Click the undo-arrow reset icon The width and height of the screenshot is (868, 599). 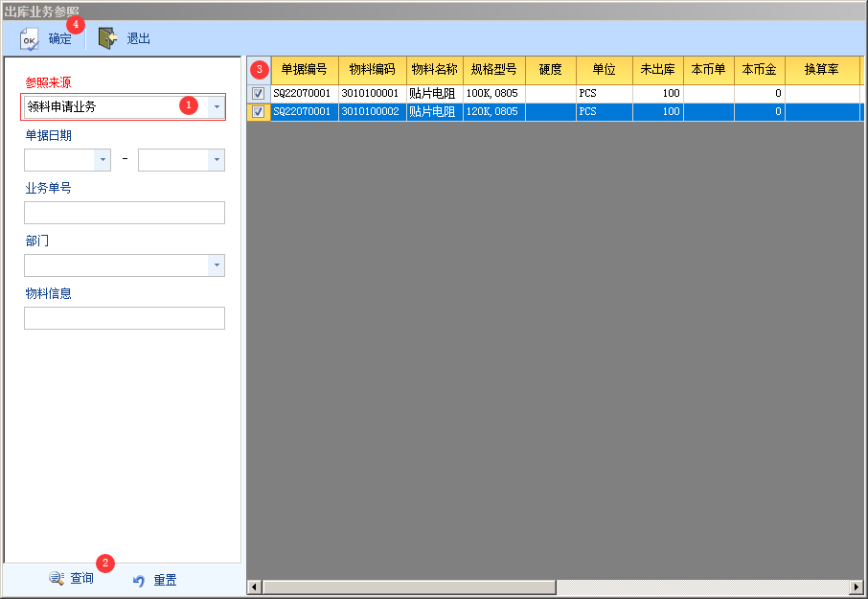click(x=139, y=580)
